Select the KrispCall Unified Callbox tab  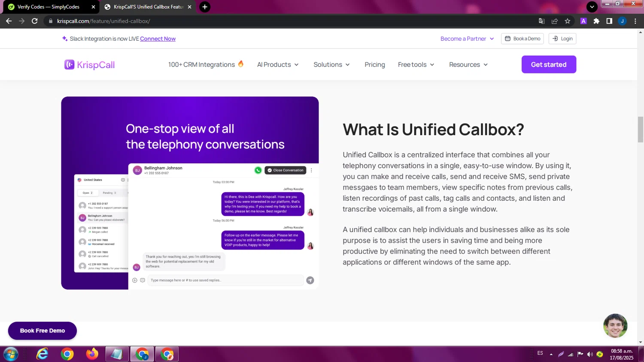148,7
